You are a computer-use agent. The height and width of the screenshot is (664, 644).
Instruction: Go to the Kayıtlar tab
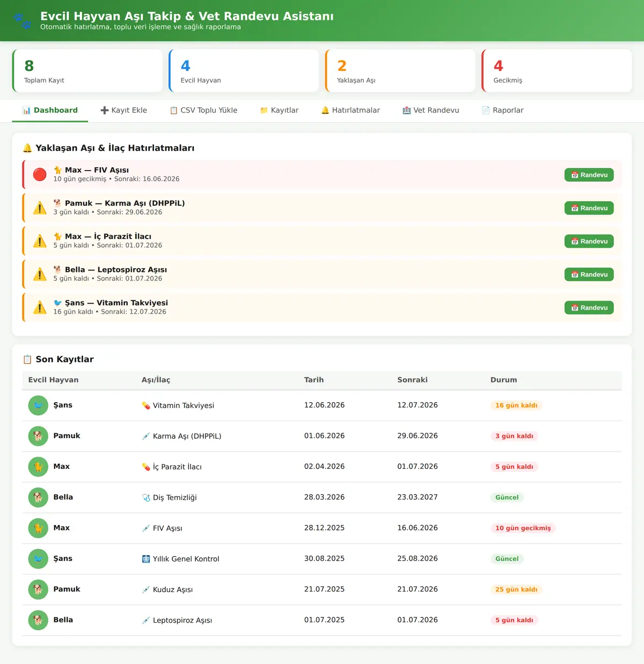click(279, 110)
